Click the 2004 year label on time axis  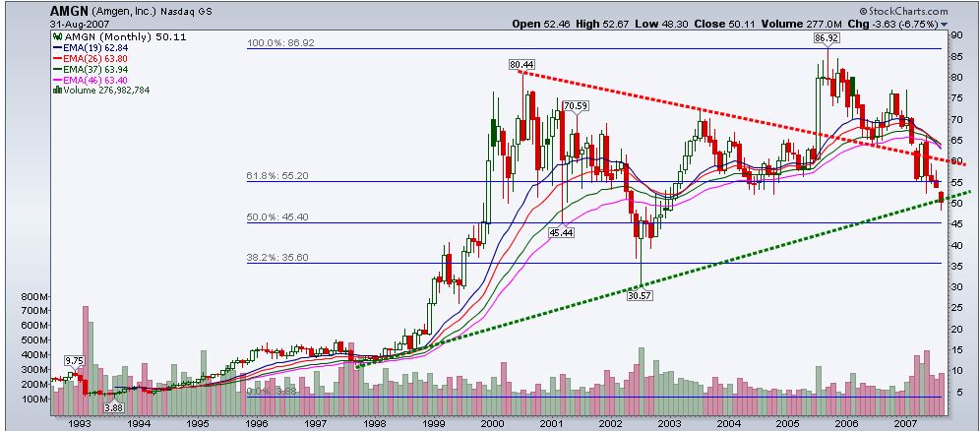click(x=727, y=423)
